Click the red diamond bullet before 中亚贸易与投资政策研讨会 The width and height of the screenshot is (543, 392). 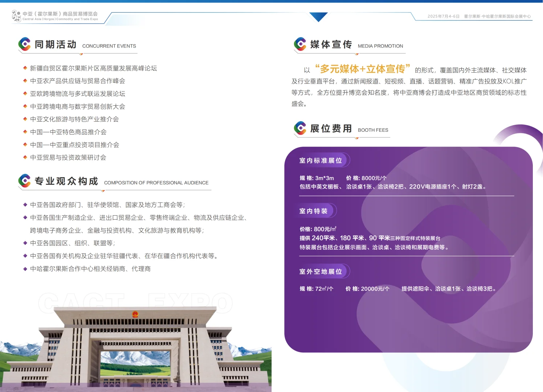25,158
